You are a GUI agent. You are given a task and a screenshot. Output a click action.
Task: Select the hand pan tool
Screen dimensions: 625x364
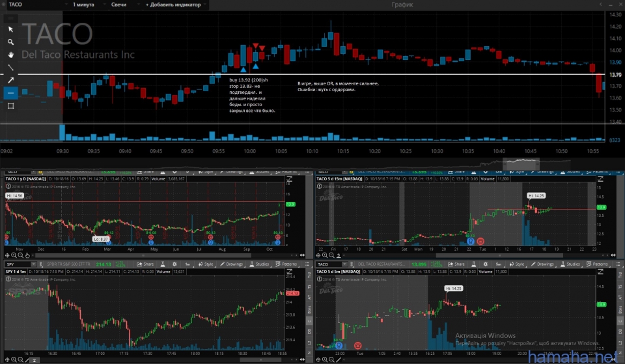(11, 55)
